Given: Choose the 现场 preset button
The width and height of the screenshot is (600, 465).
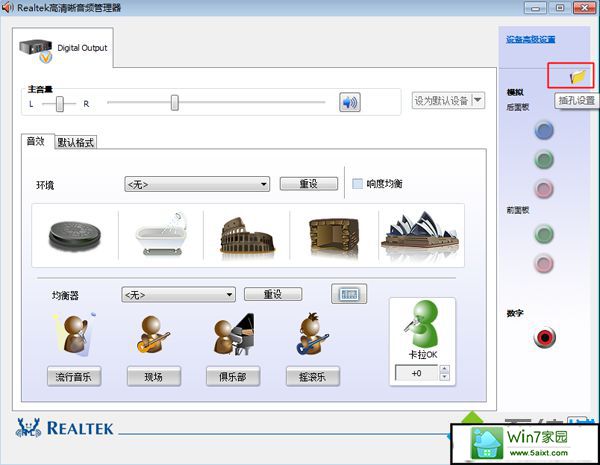Looking at the screenshot, I should 154,377.
